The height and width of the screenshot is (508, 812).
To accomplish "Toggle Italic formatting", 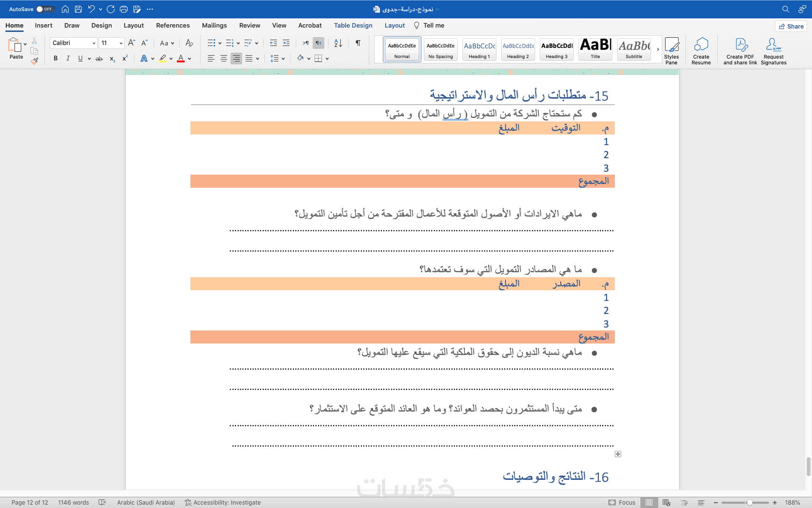I will point(68,59).
